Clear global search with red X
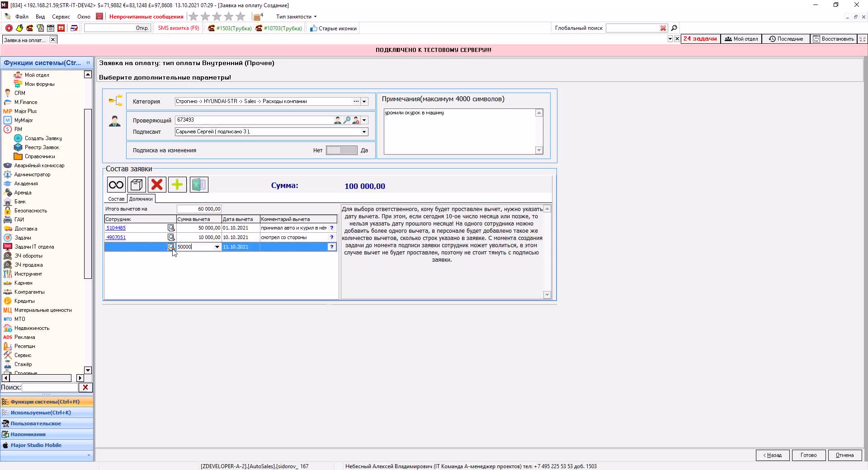 [x=663, y=28]
